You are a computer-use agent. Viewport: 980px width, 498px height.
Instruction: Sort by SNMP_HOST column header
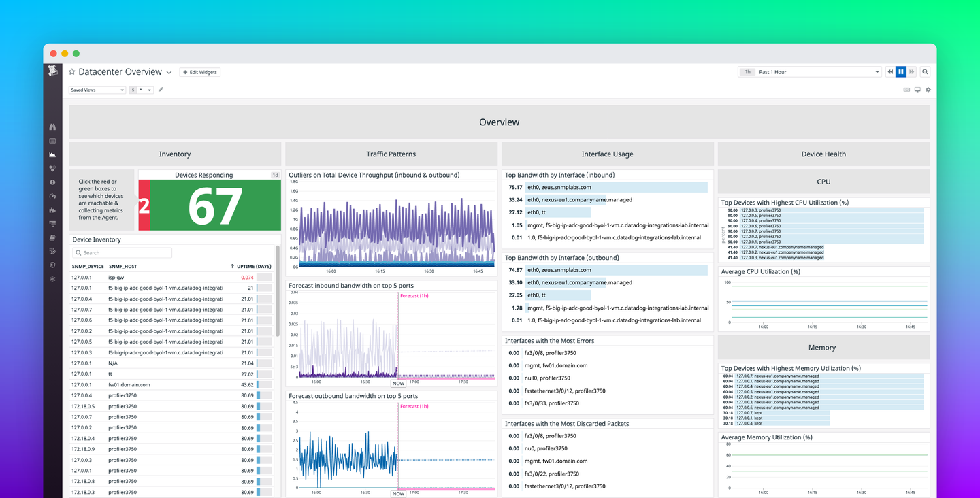coord(123,266)
